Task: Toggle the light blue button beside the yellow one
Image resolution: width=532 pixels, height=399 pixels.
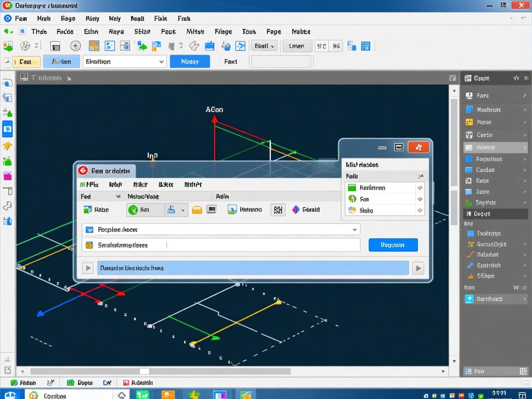Action: (x=61, y=61)
